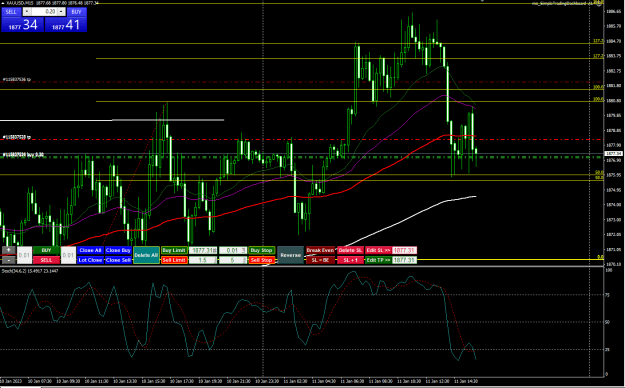
Task: Place an order with Sell Limit
Action: 174,260
